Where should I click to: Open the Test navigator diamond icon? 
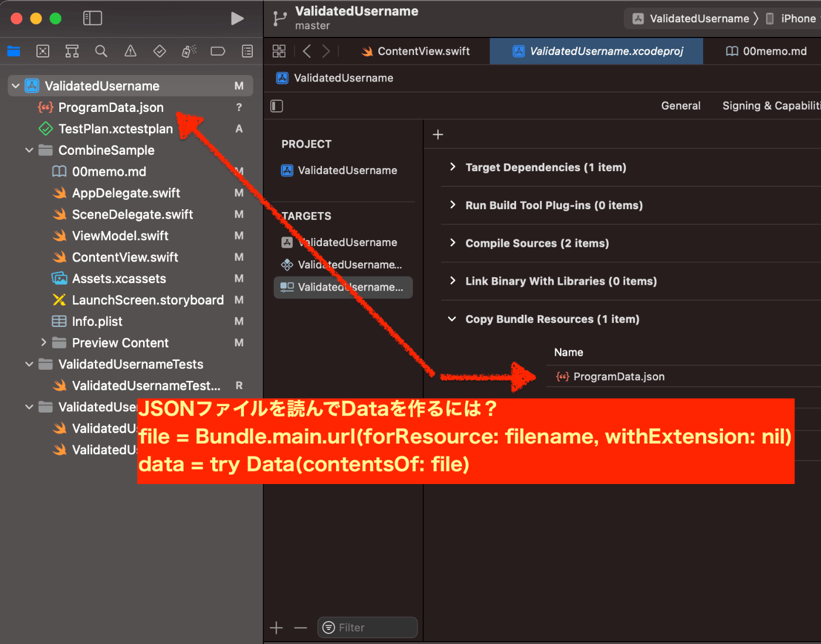(160, 51)
